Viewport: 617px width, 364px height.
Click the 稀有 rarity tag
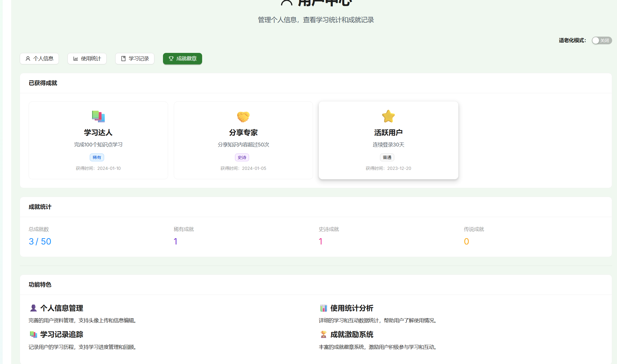(x=97, y=158)
